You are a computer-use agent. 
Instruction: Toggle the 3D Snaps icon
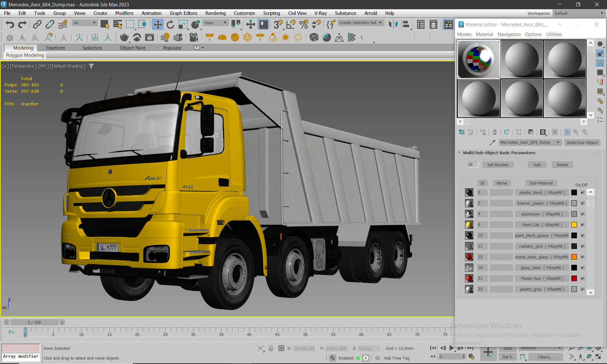tap(278, 24)
